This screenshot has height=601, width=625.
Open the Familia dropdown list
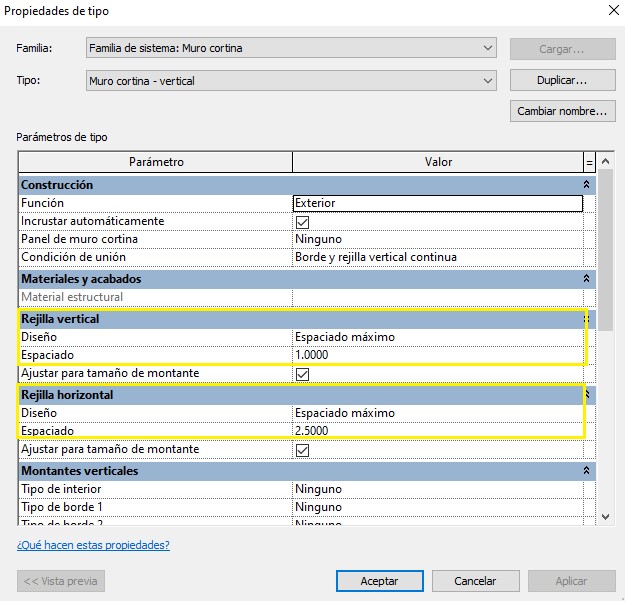point(487,48)
